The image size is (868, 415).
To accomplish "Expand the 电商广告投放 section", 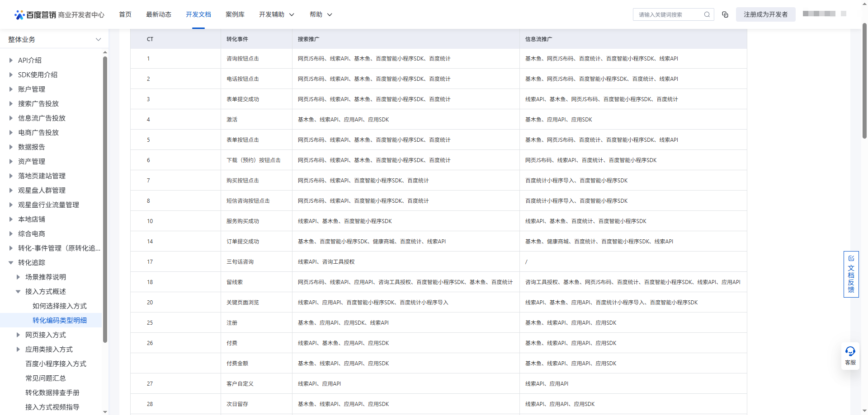I will click(11, 132).
